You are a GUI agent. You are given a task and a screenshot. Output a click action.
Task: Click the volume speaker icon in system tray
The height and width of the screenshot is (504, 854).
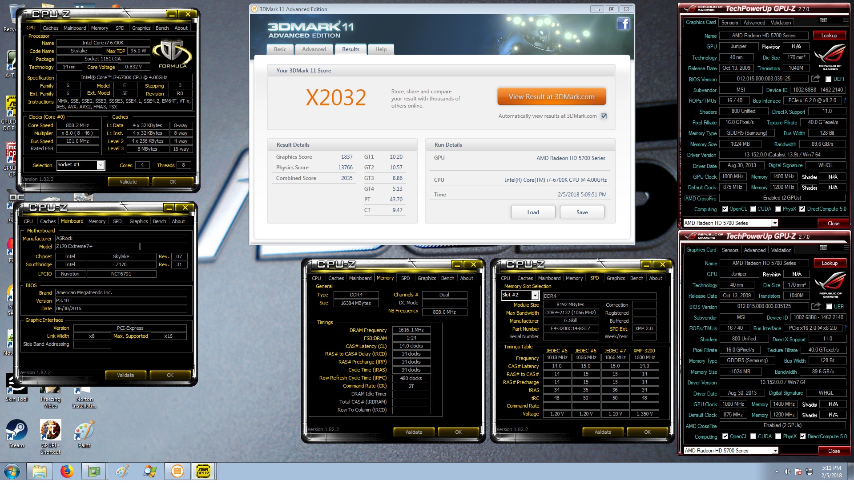[787, 472]
